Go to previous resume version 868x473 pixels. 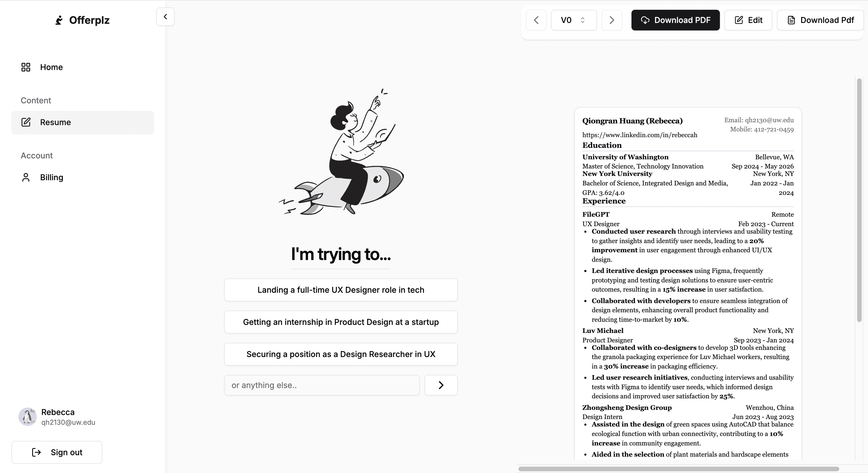coord(536,20)
